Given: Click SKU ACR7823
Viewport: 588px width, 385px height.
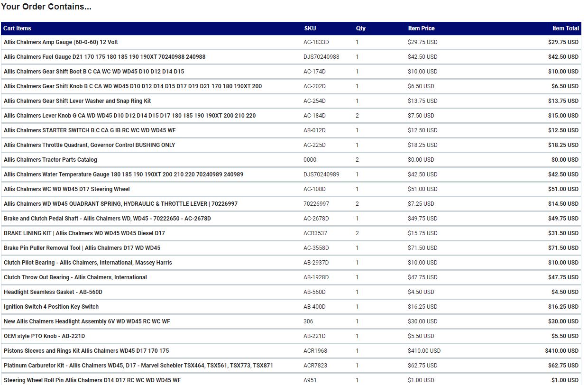Looking at the screenshot, I should [x=315, y=366].
